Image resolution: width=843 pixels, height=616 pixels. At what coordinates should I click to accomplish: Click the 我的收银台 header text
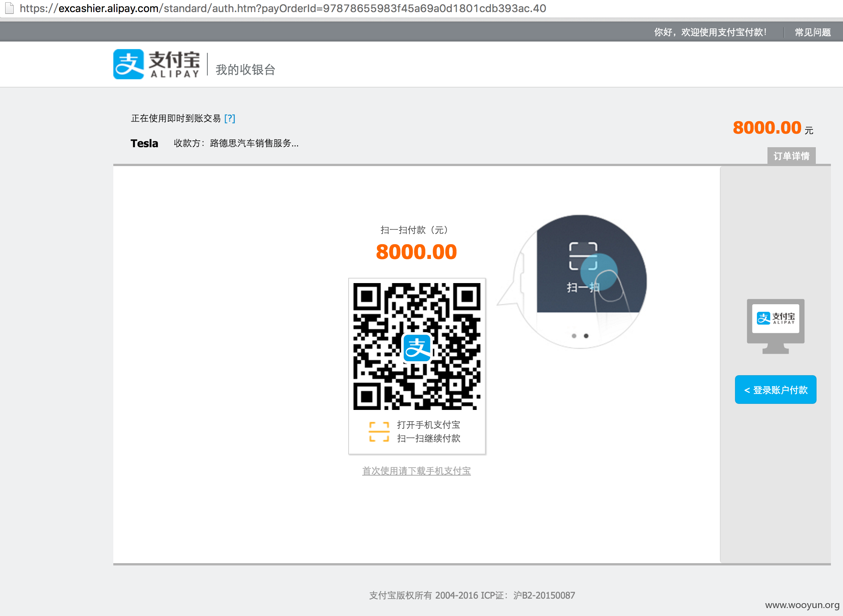pos(245,70)
